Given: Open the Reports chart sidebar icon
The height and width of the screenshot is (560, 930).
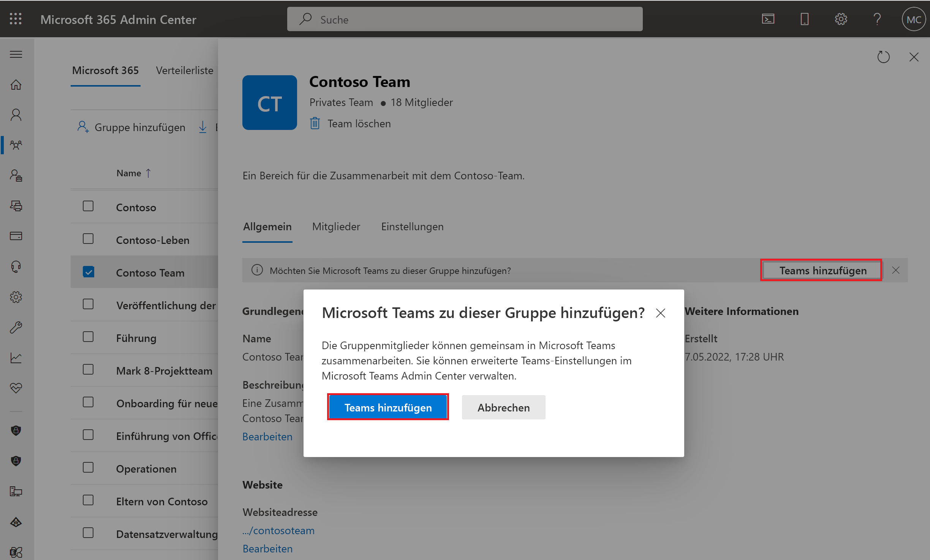Looking at the screenshot, I should [16, 358].
